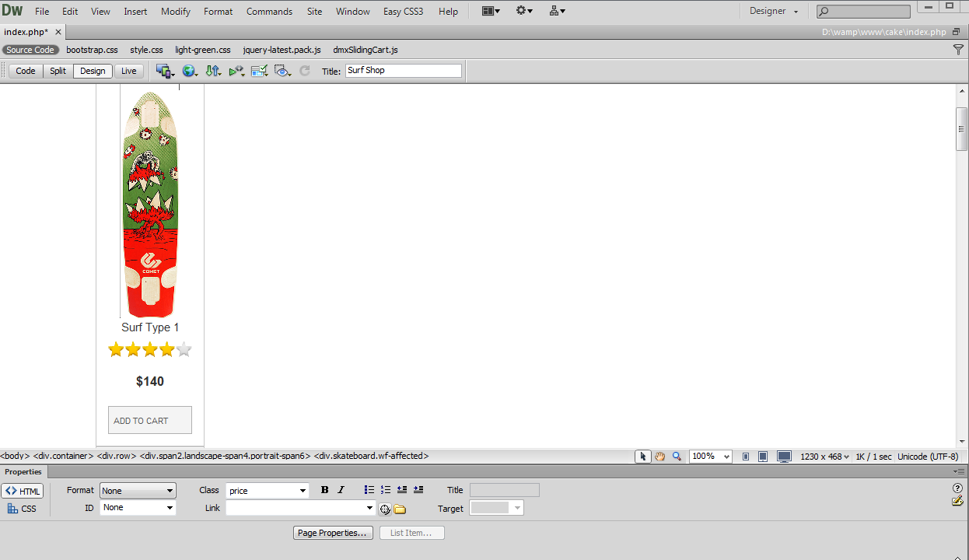Click the W3C Validation icon
Image resolution: width=969 pixels, height=560 pixels.
[236, 71]
